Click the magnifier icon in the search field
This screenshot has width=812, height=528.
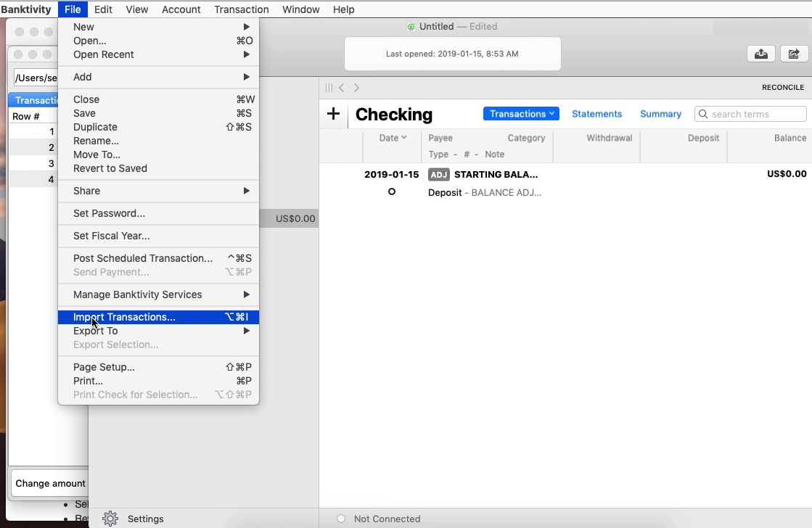(x=702, y=114)
